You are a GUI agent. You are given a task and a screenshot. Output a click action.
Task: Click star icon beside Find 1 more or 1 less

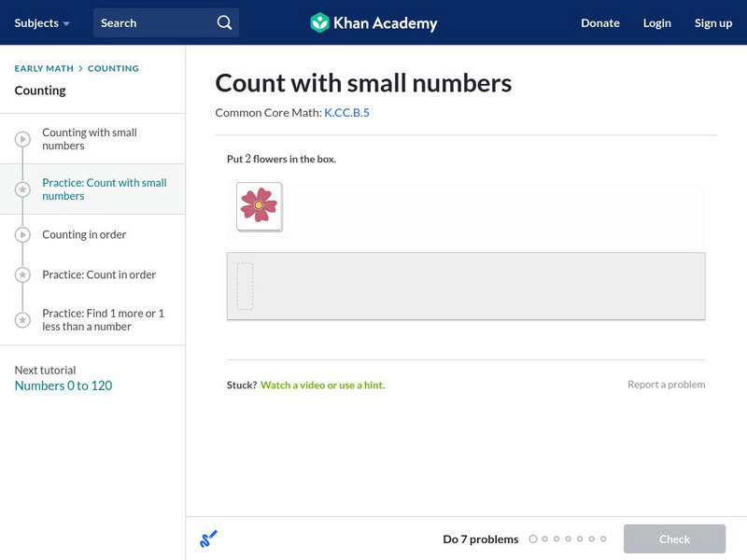pos(22,320)
